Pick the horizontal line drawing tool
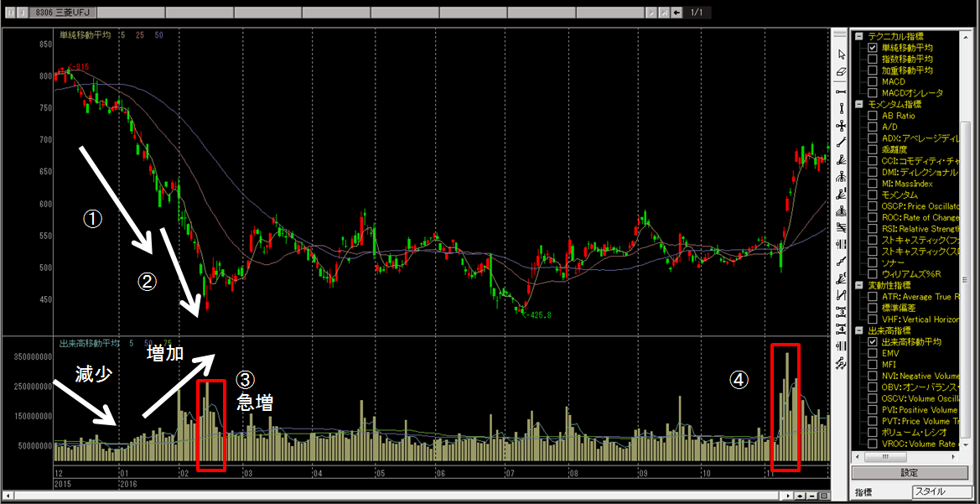 point(841,91)
